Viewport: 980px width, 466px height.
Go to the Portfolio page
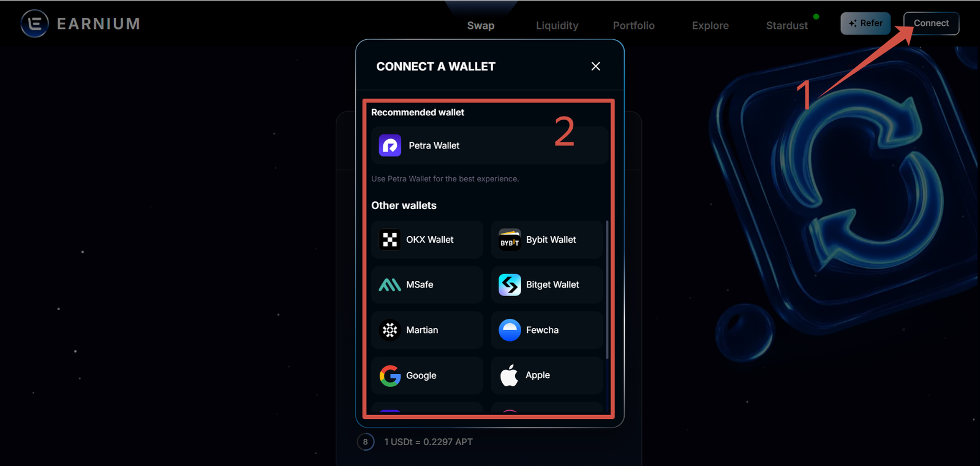[633, 26]
